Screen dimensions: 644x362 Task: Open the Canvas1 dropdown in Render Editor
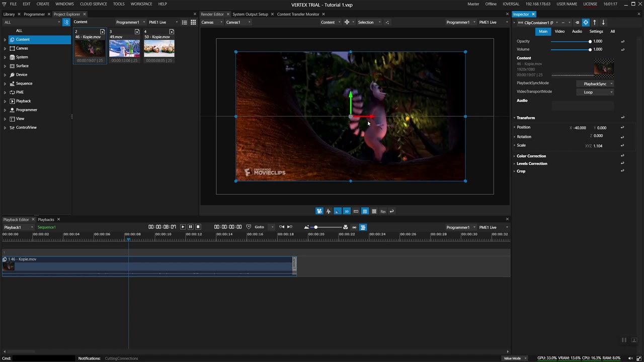tap(238, 22)
